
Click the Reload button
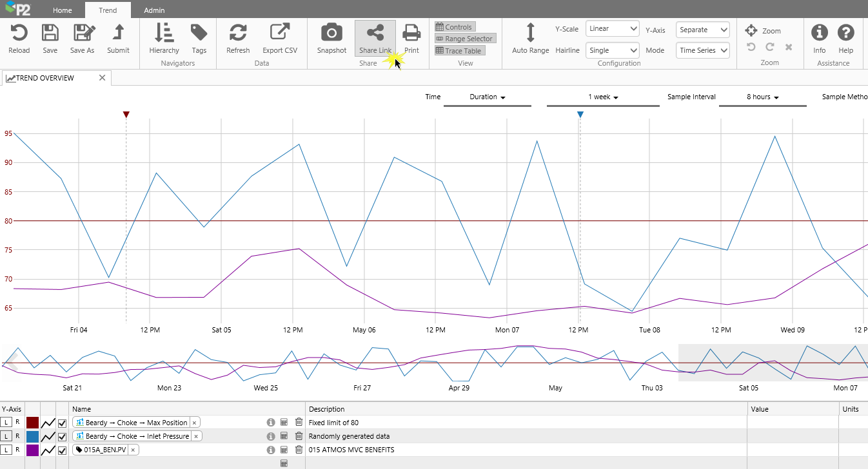[19, 33]
